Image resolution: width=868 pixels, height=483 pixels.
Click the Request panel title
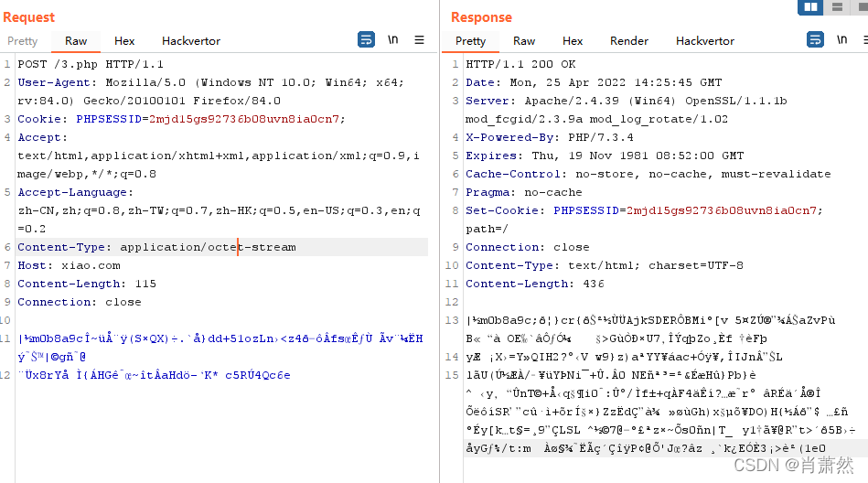(29, 17)
